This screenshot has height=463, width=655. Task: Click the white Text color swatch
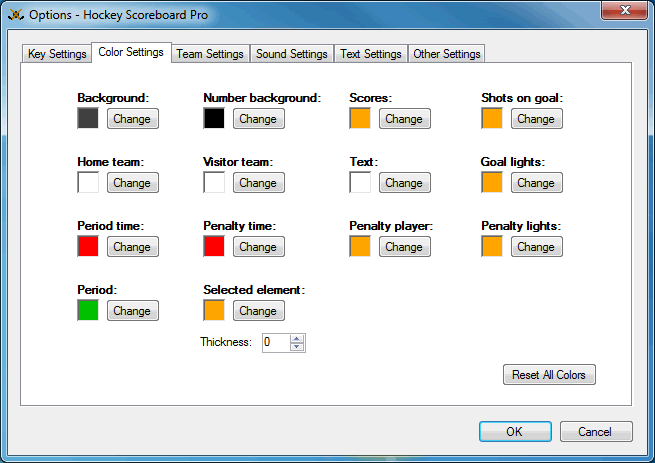pos(360,182)
